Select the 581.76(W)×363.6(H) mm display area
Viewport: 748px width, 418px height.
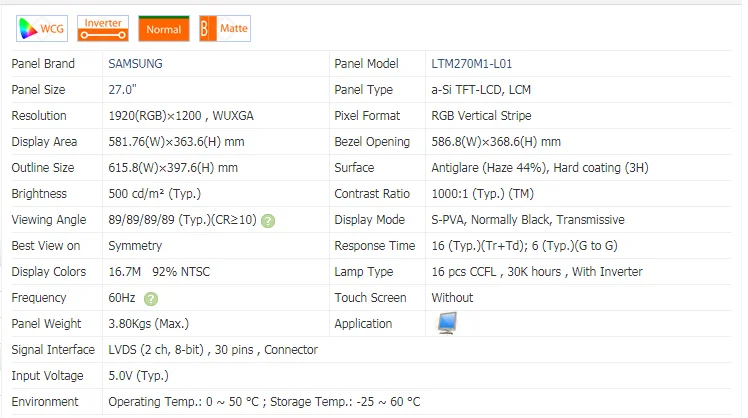(177, 142)
